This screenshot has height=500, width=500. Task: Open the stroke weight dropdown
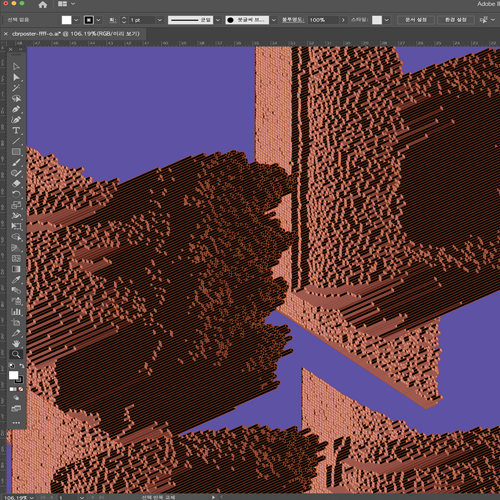click(160, 20)
